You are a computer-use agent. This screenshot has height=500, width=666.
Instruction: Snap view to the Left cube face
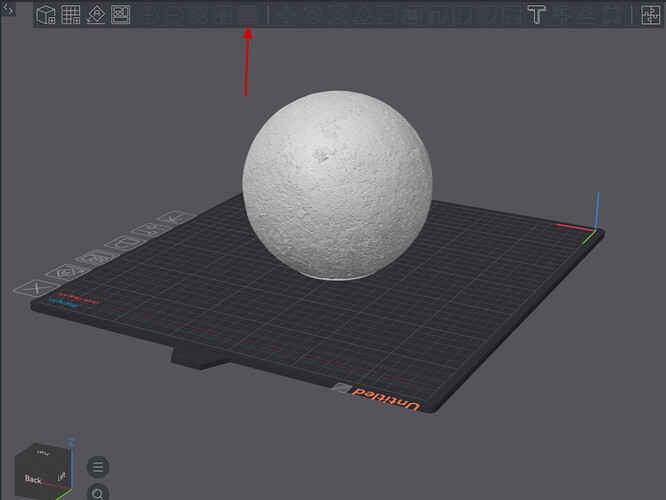(x=62, y=476)
